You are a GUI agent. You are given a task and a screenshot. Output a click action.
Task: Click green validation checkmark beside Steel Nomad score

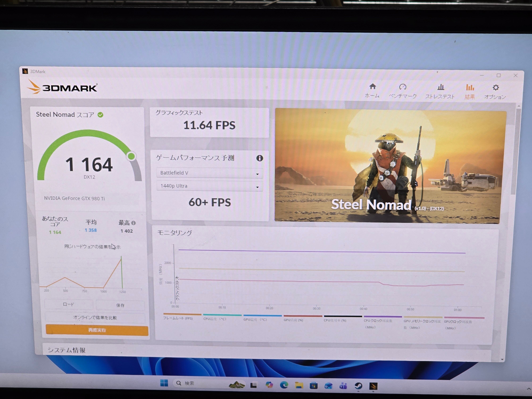100,115
